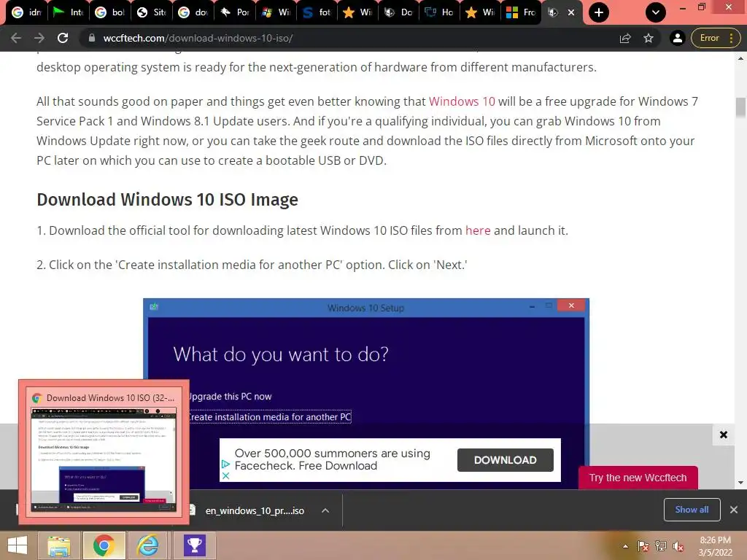Screen dimensions: 747x560
Task: Open a new tab with the plus button
Action: pyautogui.click(x=599, y=12)
